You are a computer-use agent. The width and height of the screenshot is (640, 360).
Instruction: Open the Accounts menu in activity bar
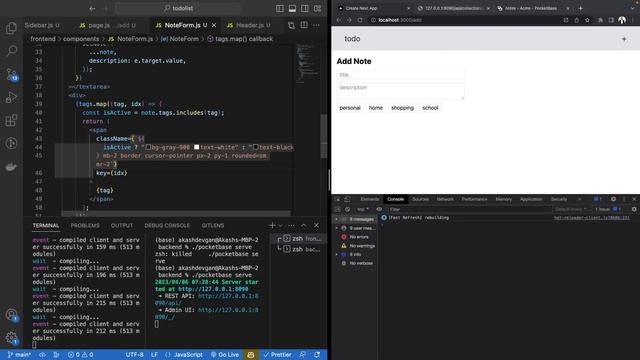[11, 315]
